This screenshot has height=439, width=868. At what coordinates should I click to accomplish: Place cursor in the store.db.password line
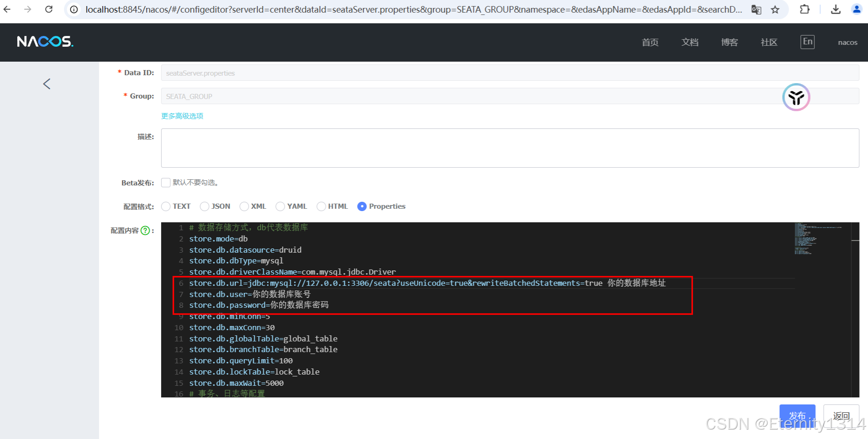point(259,305)
